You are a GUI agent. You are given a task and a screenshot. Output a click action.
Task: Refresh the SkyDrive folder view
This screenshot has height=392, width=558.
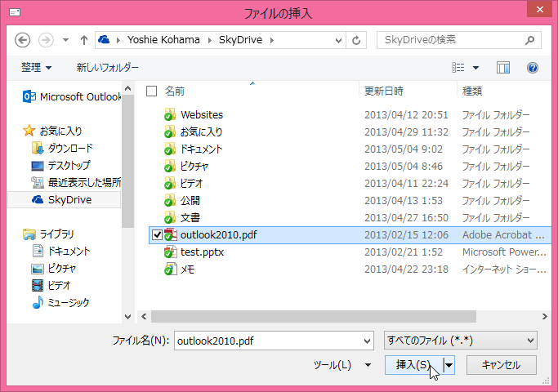(356, 41)
